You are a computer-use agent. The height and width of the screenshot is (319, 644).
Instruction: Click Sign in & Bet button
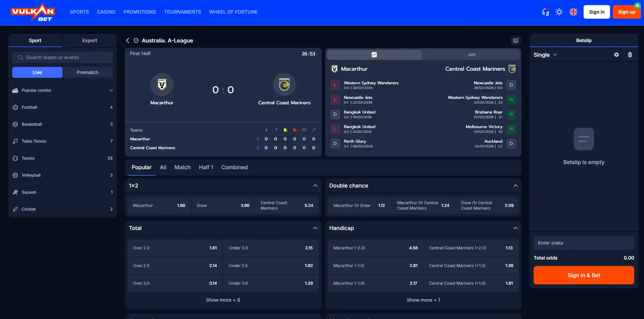pos(584,275)
